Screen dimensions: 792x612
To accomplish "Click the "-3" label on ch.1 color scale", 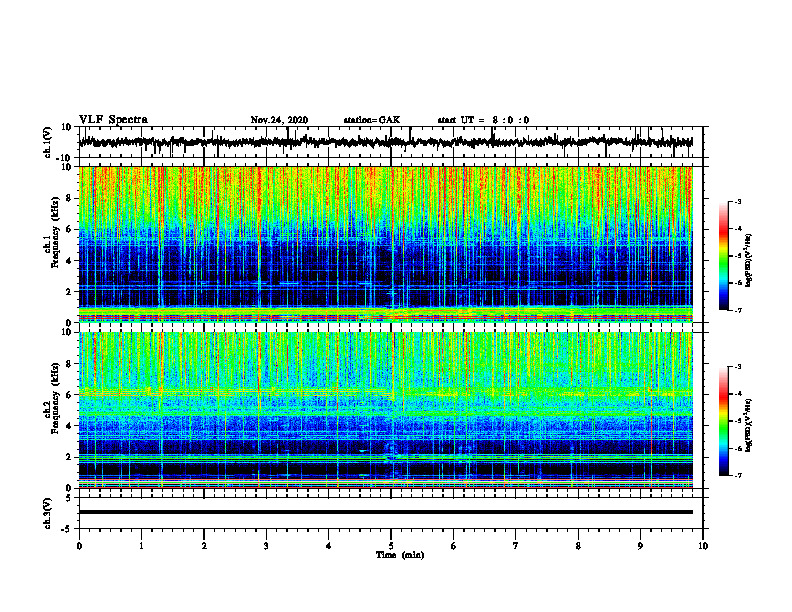I will (x=737, y=201).
